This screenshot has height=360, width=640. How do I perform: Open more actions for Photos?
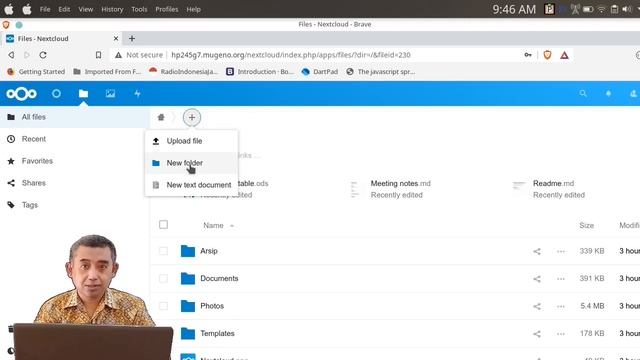[x=561, y=306]
